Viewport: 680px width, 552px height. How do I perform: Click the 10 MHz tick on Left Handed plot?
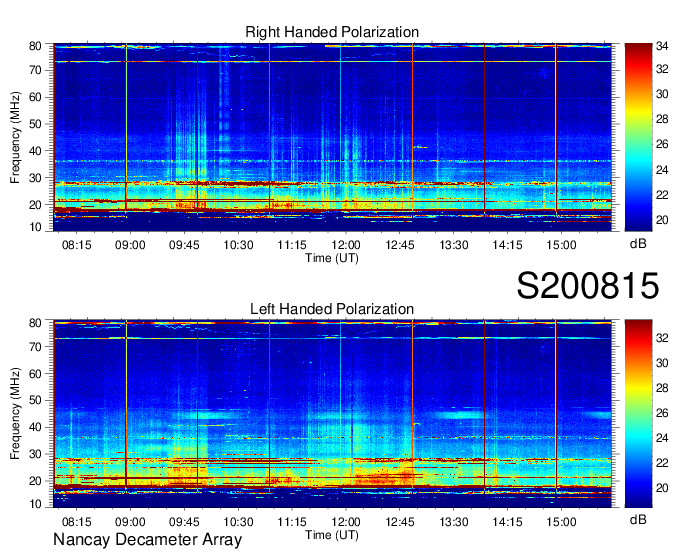point(35,504)
